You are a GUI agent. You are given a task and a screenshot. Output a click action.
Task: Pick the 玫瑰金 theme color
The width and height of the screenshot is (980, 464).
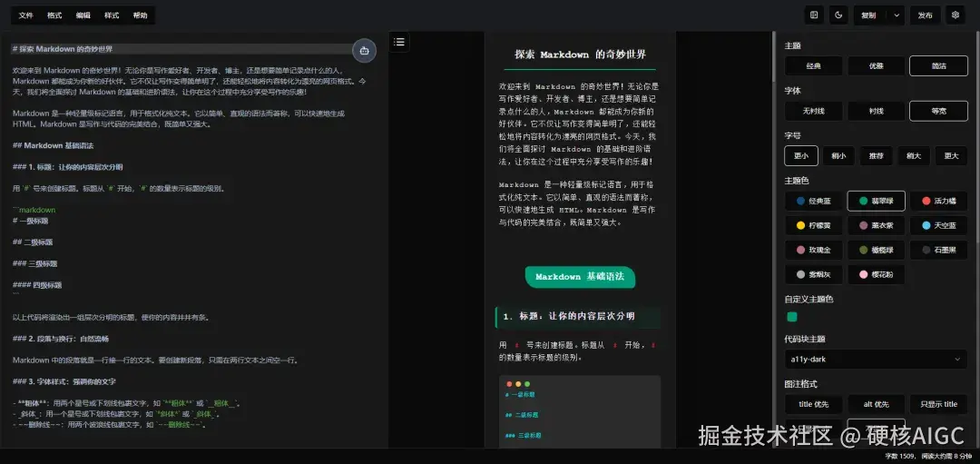click(813, 250)
